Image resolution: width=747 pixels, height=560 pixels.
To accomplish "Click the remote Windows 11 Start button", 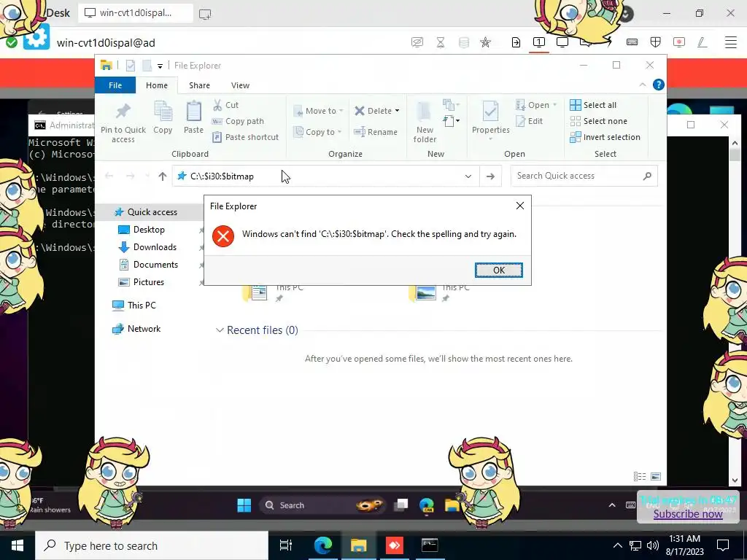I will click(x=244, y=505).
